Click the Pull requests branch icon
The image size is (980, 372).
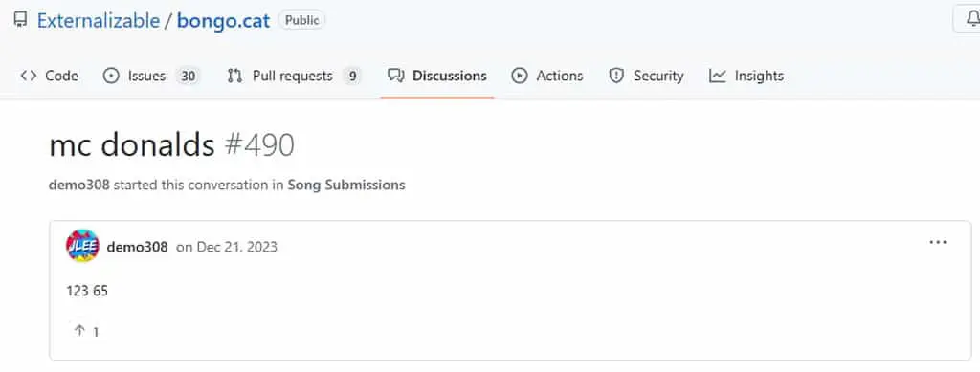pos(234,77)
